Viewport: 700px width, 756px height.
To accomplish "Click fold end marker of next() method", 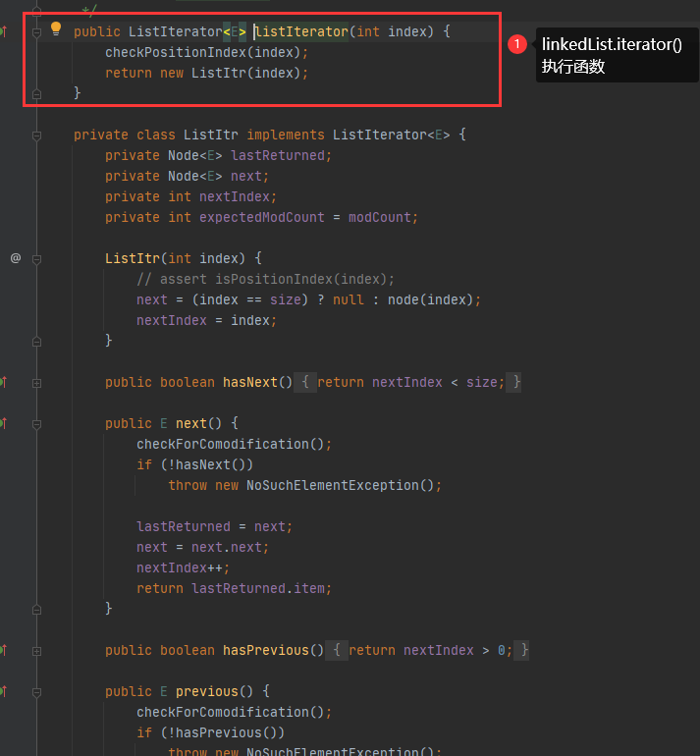I will click(36, 610).
